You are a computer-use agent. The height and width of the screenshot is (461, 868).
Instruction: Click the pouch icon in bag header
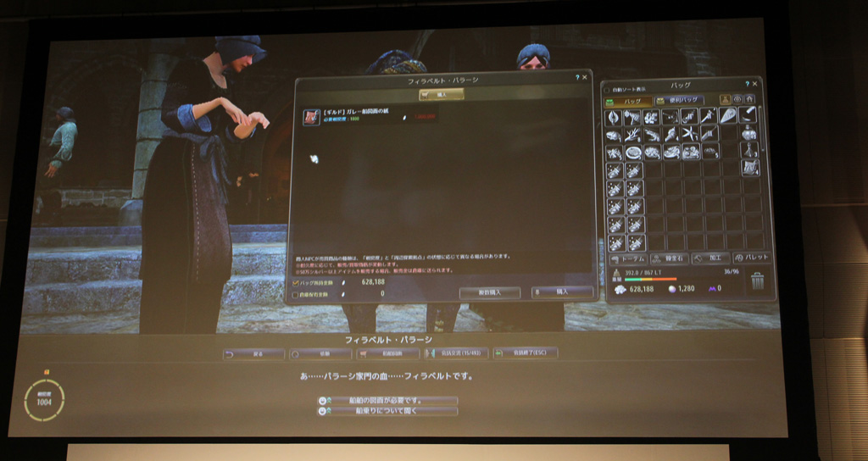pyautogui.click(x=726, y=100)
